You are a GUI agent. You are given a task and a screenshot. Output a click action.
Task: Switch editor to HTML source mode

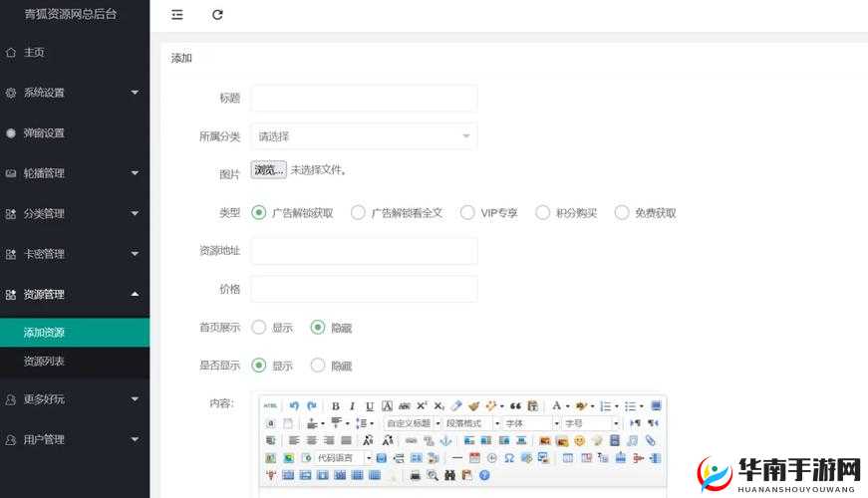[270, 406]
